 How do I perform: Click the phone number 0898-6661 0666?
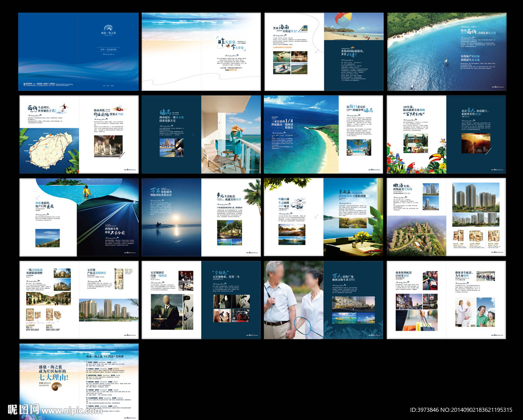click(45, 84)
